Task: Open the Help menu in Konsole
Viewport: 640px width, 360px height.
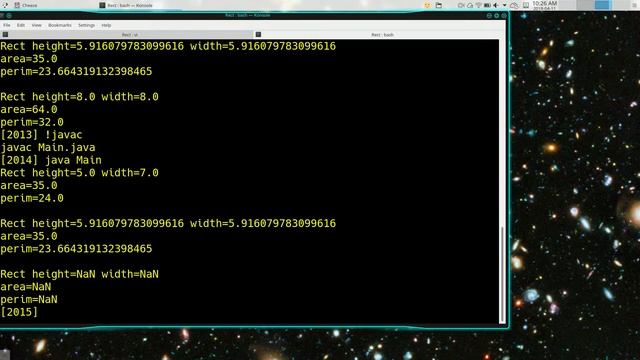Action: [x=107, y=25]
